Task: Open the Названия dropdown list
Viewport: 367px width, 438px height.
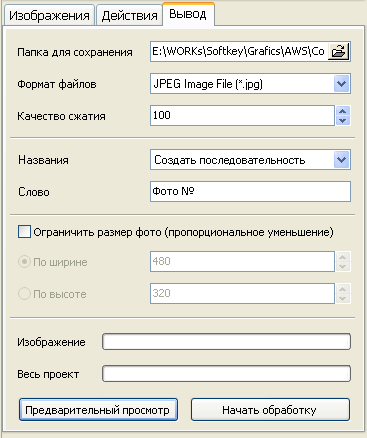Action: point(250,160)
